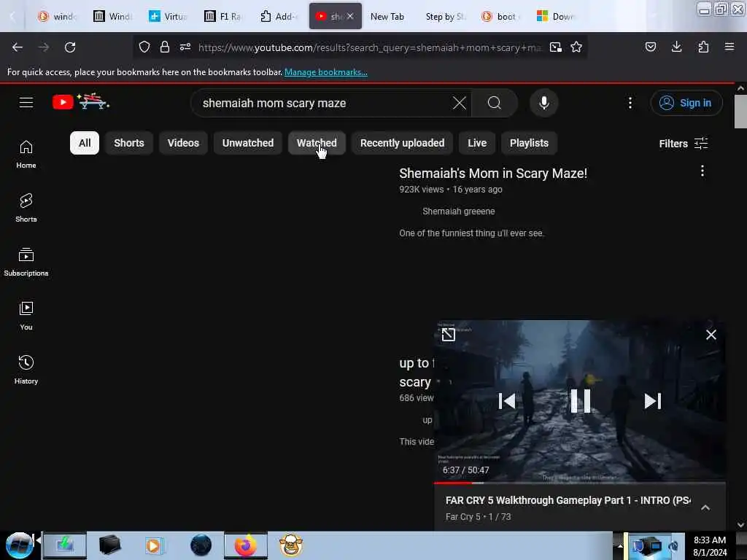The width and height of the screenshot is (747, 560).
Task: Show site security lock information
Action: 164,47
